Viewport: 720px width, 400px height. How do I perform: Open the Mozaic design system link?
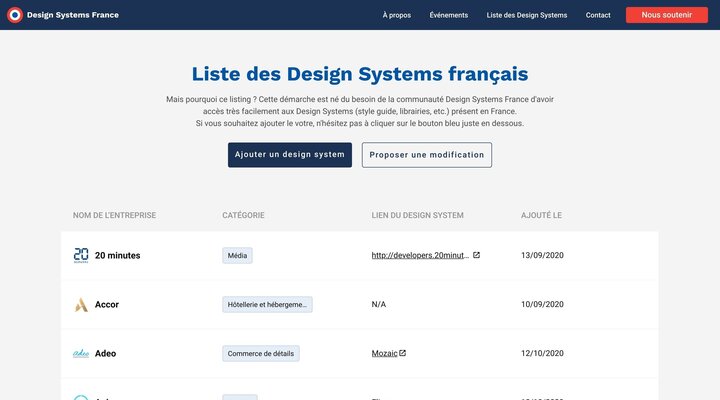tap(384, 353)
